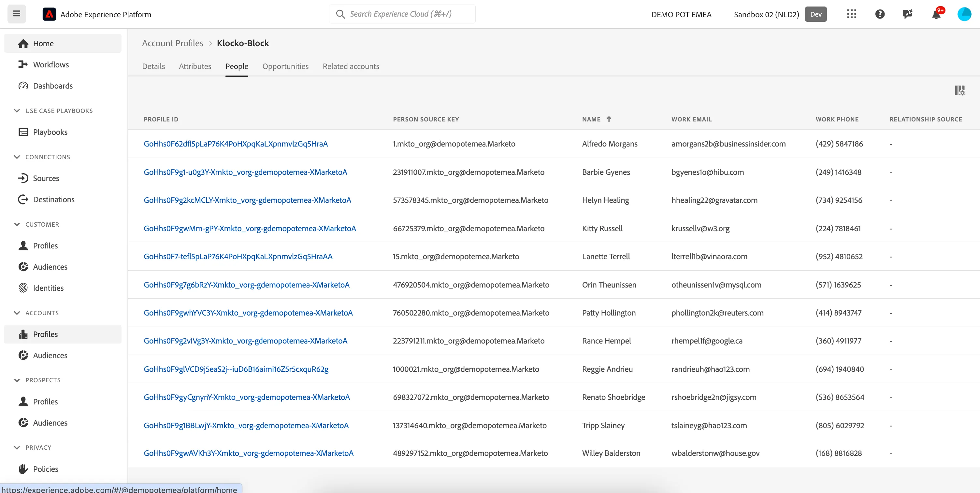
Task: Click the Search Experience Cloud field
Action: pyautogui.click(x=402, y=14)
